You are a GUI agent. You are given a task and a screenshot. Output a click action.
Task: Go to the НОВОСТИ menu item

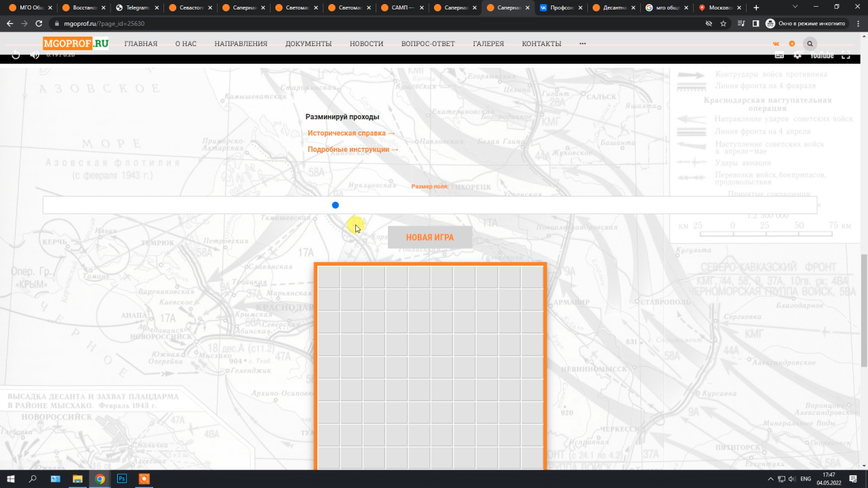point(366,44)
